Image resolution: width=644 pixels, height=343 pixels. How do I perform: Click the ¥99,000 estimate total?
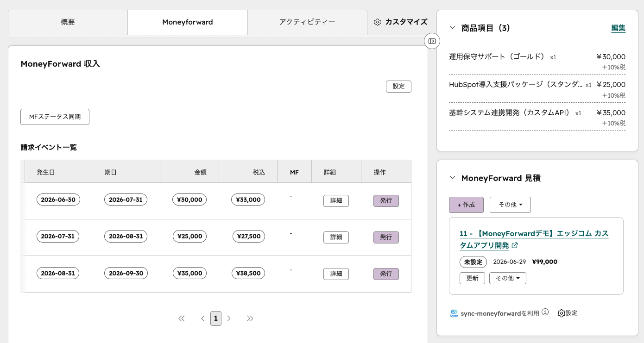click(545, 262)
